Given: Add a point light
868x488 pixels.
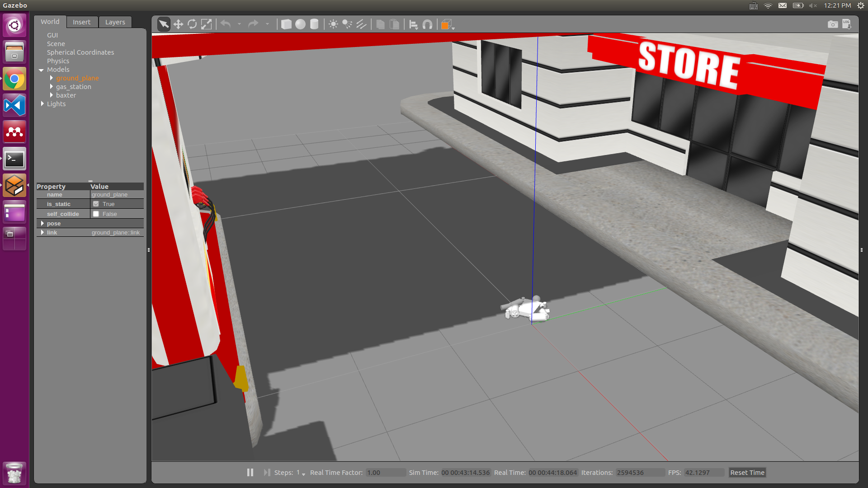Looking at the screenshot, I should point(333,24).
